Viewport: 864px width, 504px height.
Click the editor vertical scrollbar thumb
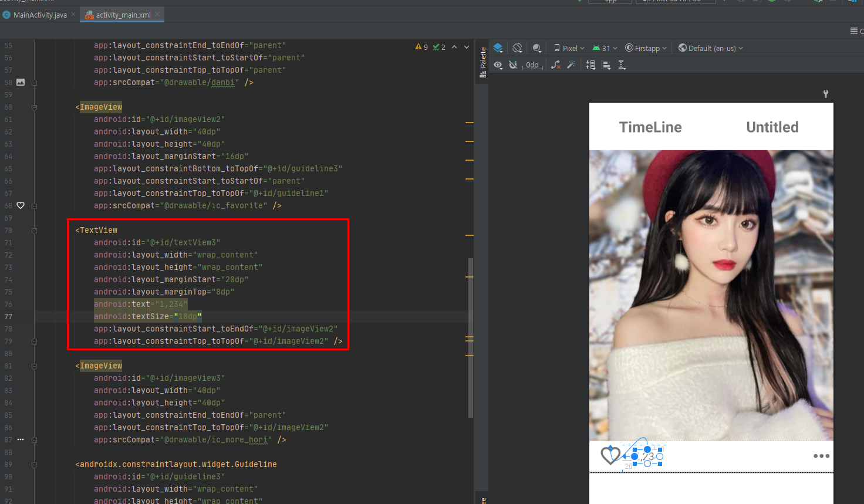point(470,337)
